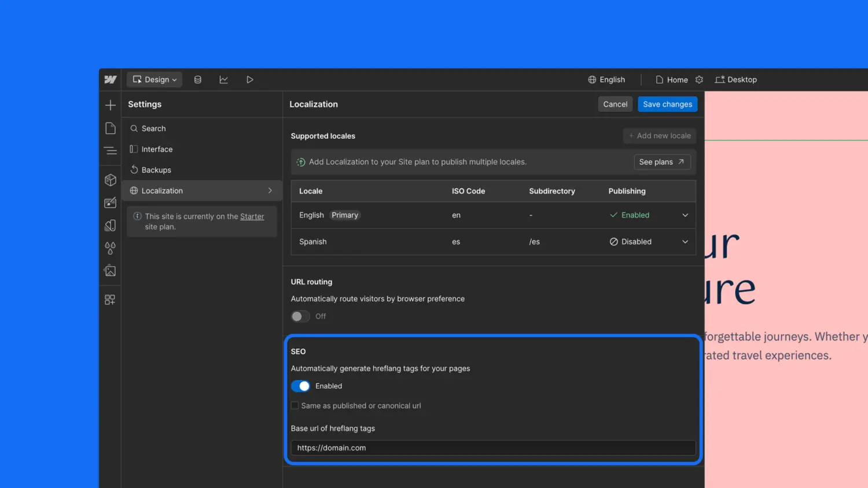Click the English locale name
Screen dimensions: 868x488
coord(311,215)
